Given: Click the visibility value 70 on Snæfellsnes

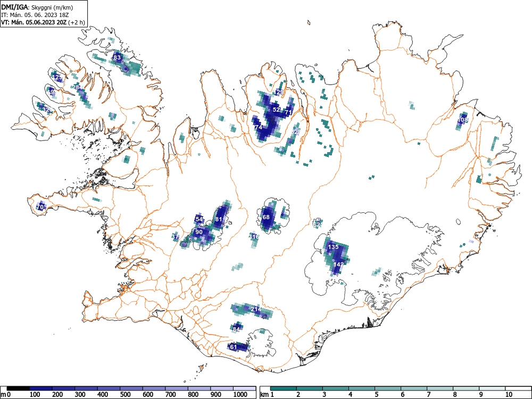Looking at the screenshot, I should click(40, 206).
